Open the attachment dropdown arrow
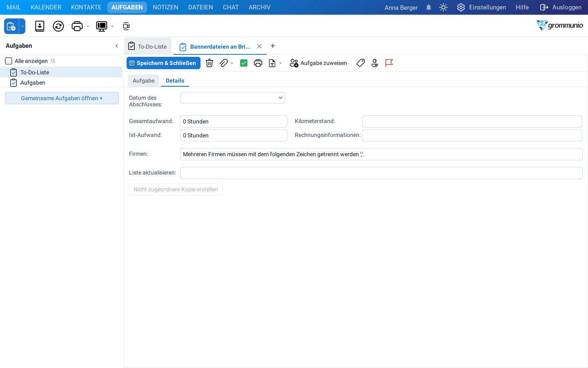588x368 pixels. [x=232, y=63]
